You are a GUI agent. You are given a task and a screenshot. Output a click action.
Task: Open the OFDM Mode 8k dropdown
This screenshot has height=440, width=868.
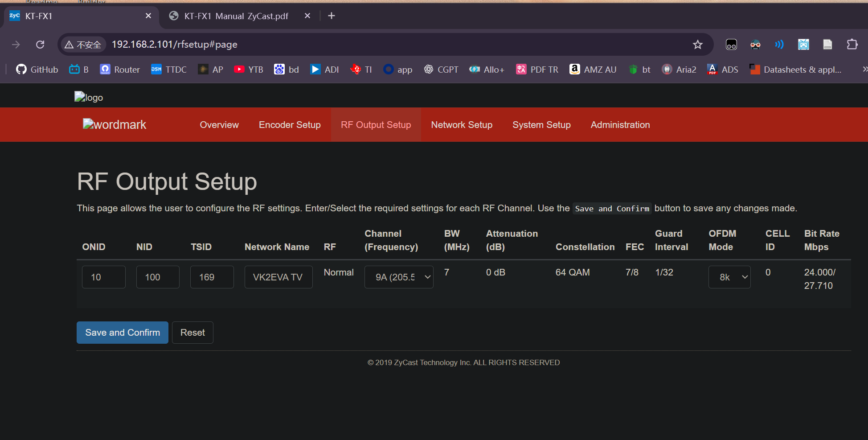pyautogui.click(x=729, y=277)
